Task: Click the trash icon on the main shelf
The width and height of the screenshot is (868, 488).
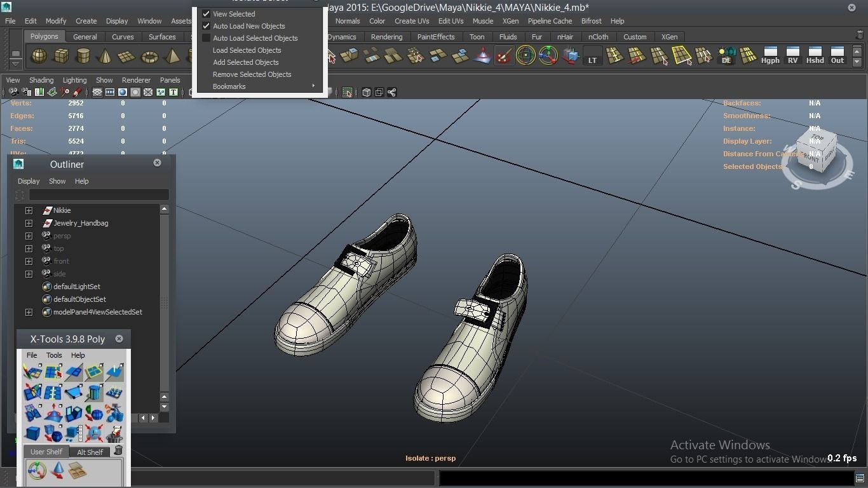Action: (860, 35)
